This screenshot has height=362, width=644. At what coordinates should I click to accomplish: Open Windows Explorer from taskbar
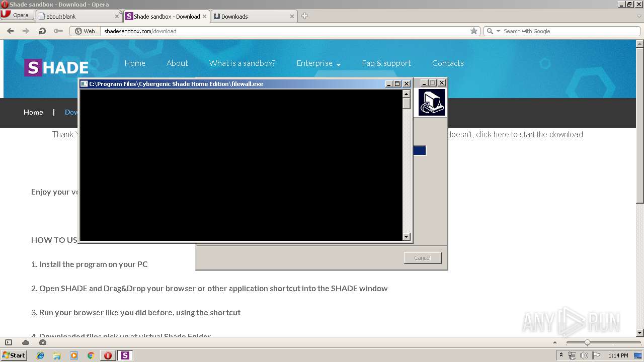[x=57, y=355]
